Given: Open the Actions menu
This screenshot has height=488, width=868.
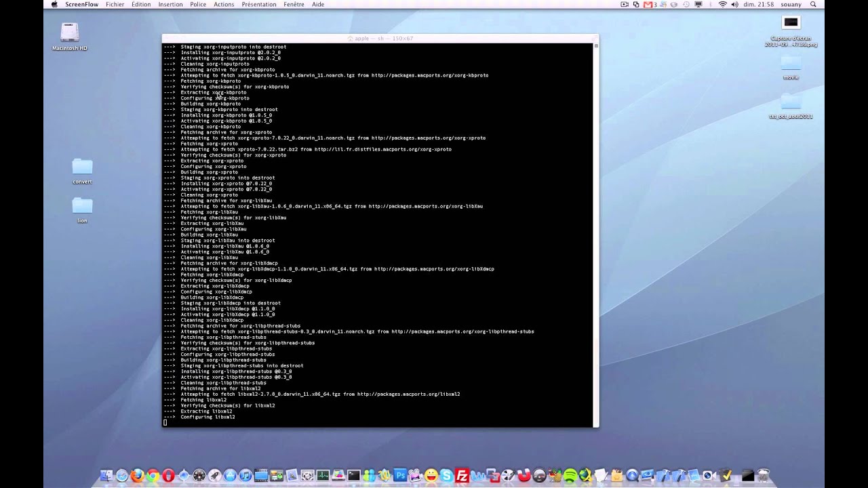Looking at the screenshot, I should pyautogui.click(x=224, y=4).
